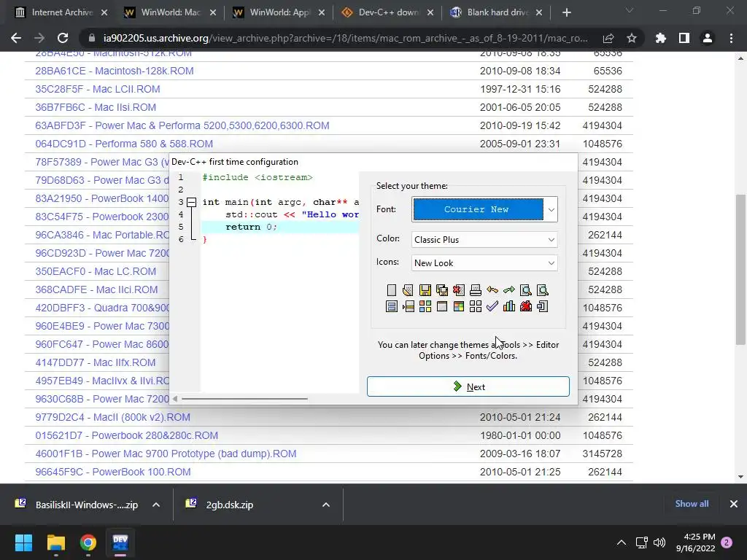This screenshot has height=560, width=747.
Task: Click the yellow Undo arrow icon
Action: [492, 290]
